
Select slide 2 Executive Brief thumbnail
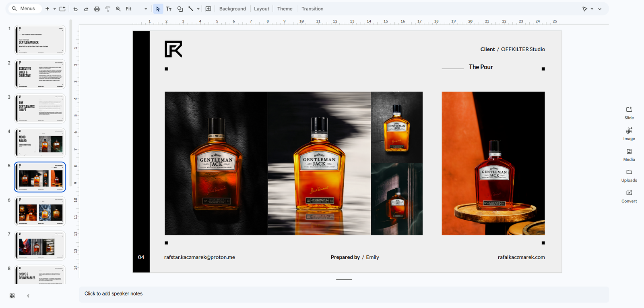40,74
